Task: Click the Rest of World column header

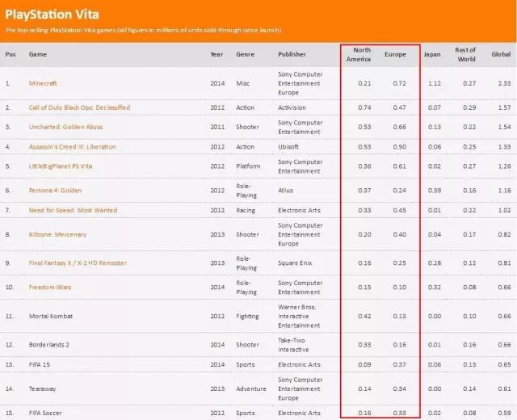Action: click(x=465, y=55)
